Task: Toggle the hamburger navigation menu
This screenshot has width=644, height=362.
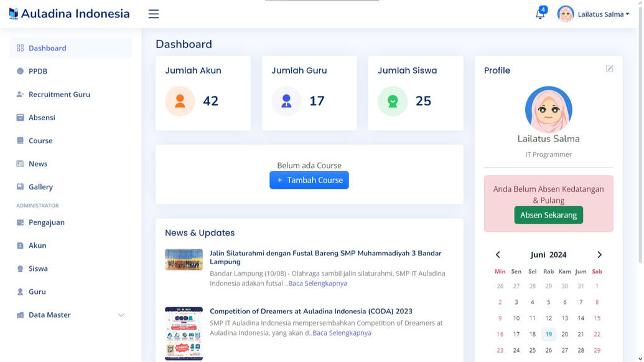Action: tap(153, 13)
